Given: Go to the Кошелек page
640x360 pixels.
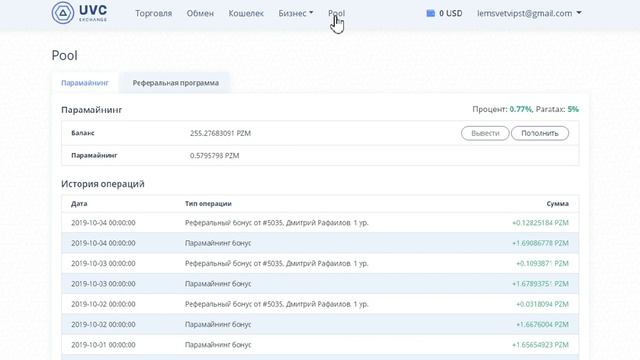Looking at the screenshot, I should [246, 13].
